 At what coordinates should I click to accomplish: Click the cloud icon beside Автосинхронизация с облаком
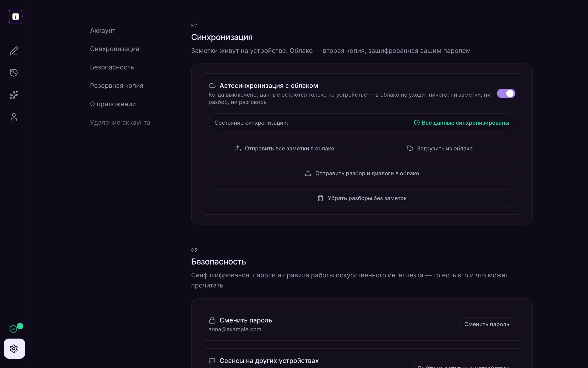pos(212,86)
